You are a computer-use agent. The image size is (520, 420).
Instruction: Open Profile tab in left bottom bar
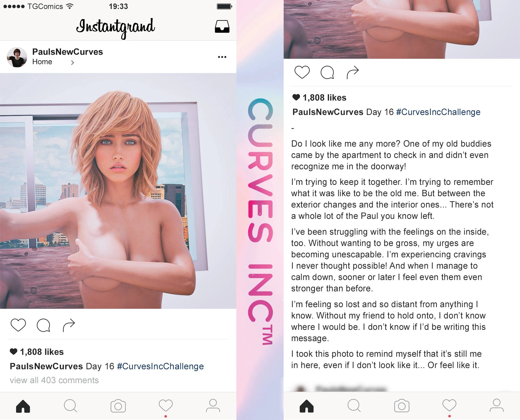tap(213, 406)
